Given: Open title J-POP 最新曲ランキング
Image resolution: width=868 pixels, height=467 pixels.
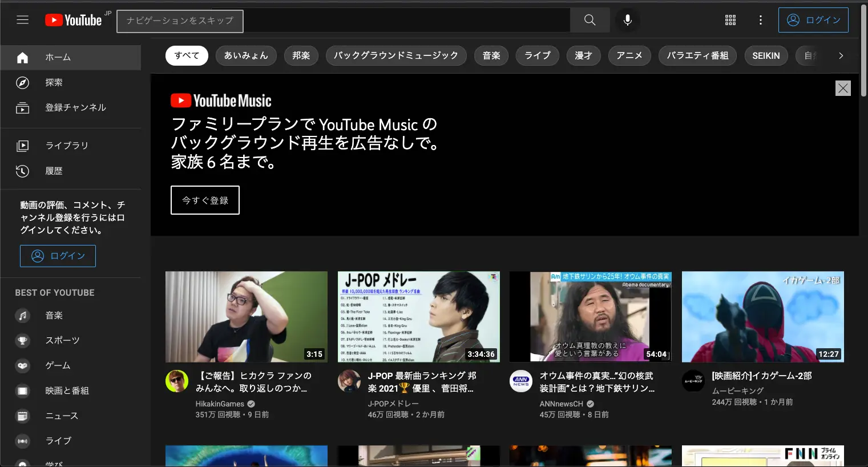Looking at the screenshot, I should point(422,382).
